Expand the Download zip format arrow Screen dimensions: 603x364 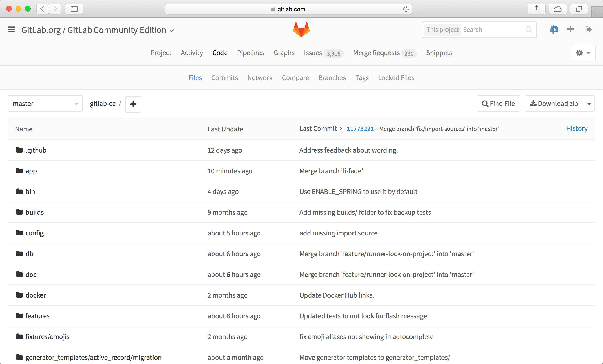589,104
